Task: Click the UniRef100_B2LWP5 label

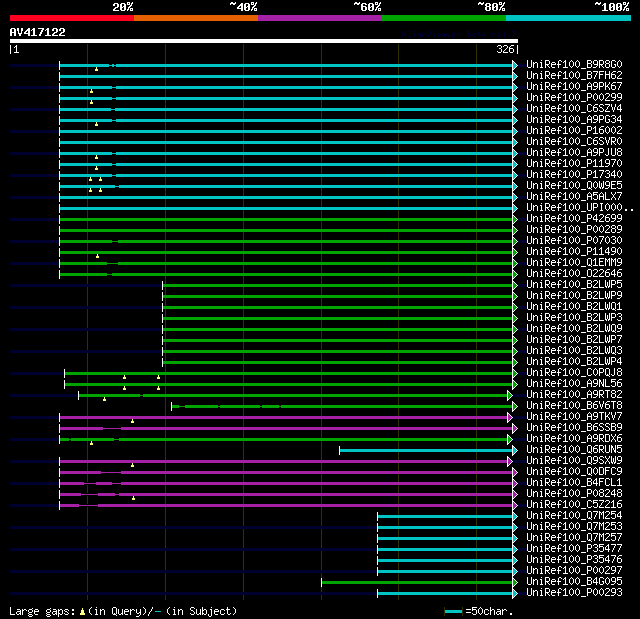Action: [x=574, y=285]
